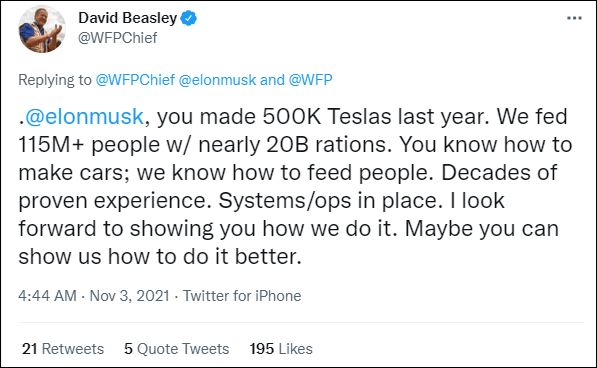This screenshot has width=597, height=368.
Task: Click the '115M+ people' text in tweet
Action: click(x=89, y=145)
